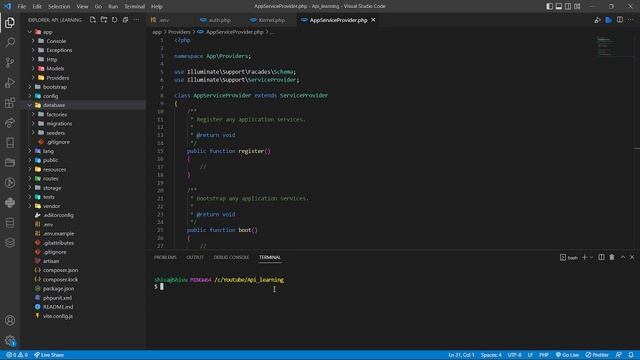Open the Extensions view
Image resolution: width=640 pixels, height=360 pixels.
pos(10,102)
